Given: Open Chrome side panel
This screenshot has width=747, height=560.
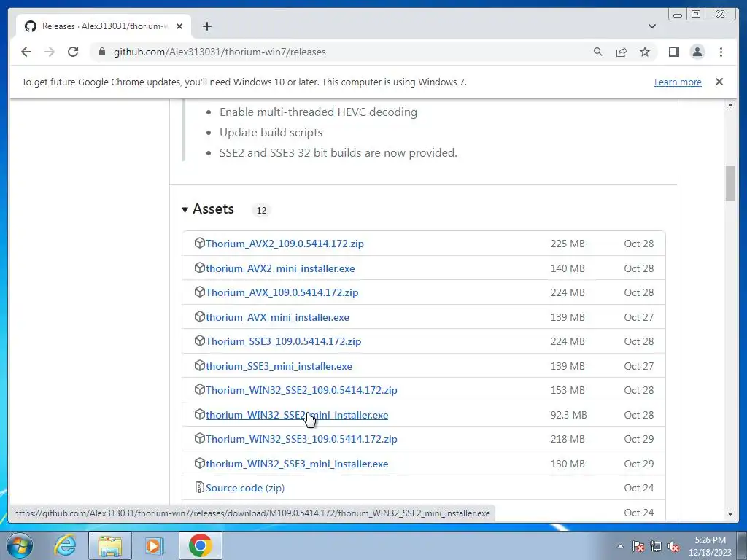Looking at the screenshot, I should click(673, 52).
